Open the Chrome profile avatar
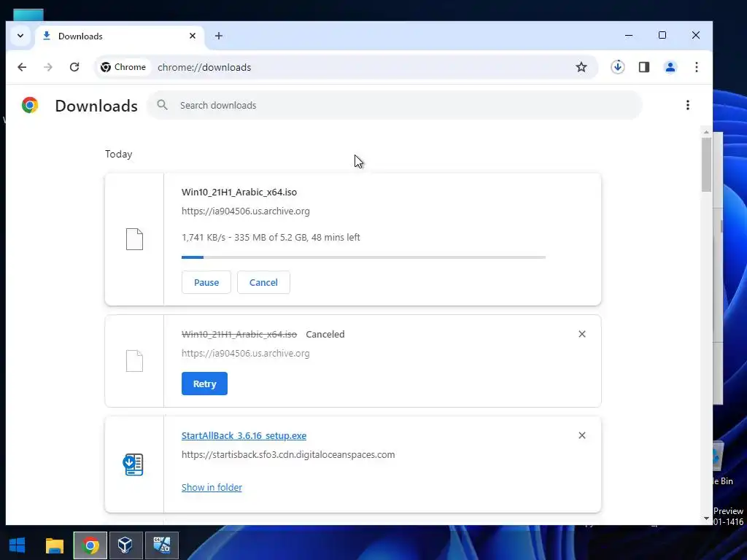The width and height of the screenshot is (747, 560). (670, 67)
